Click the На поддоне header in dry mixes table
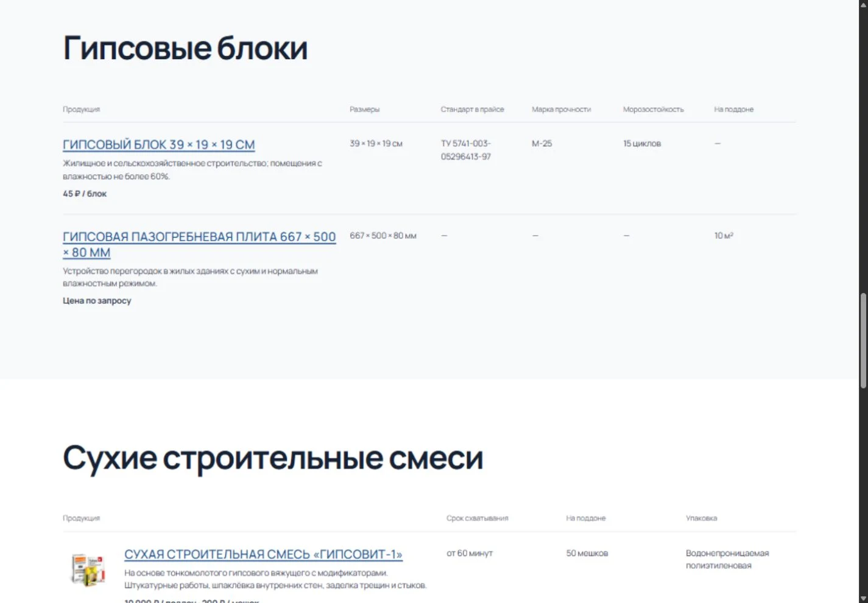The image size is (868, 603). click(x=585, y=518)
